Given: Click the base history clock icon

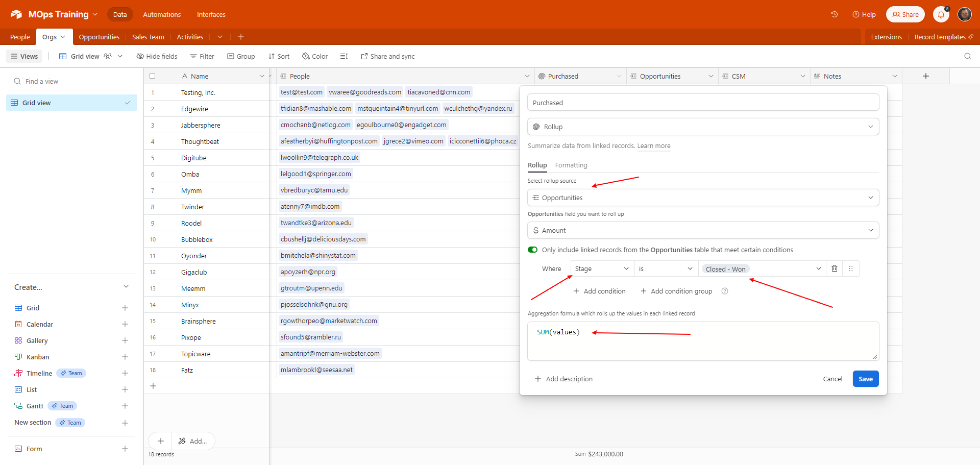Looking at the screenshot, I should tap(834, 14).
